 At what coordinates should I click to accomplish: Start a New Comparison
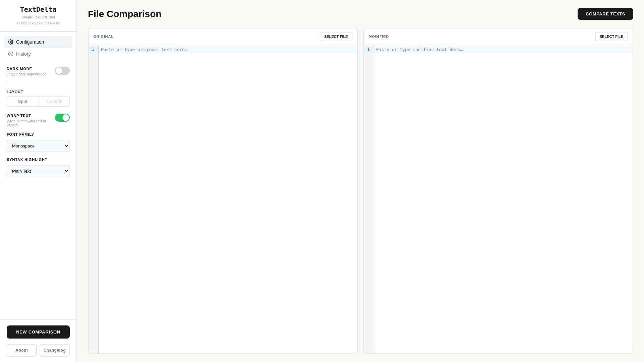[x=38, y=332]
